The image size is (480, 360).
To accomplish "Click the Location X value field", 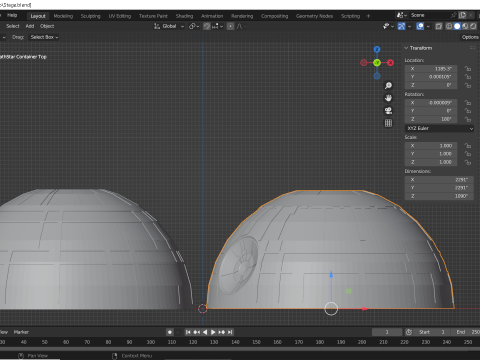I will (431, 69).
